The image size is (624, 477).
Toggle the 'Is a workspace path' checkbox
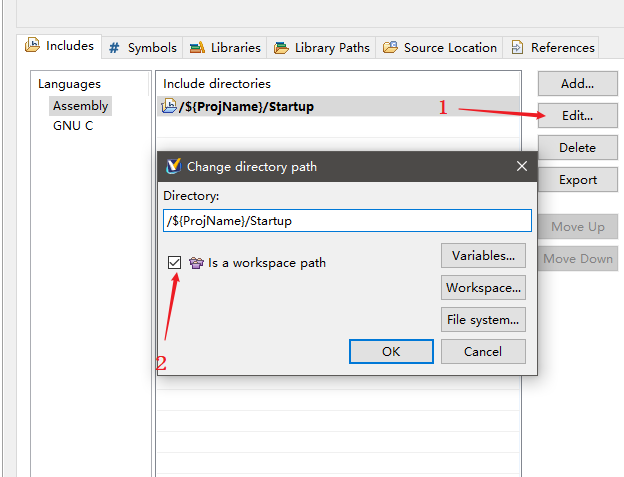click(175, 262)
